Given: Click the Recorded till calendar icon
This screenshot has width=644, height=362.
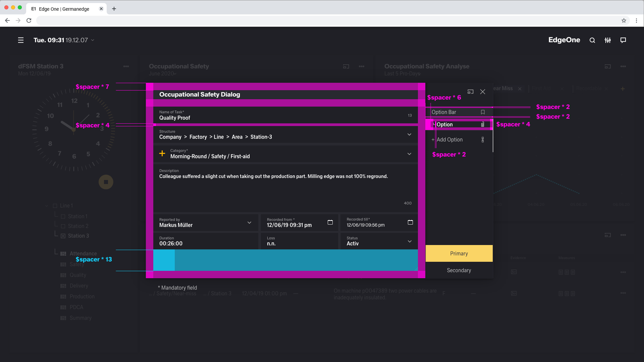Looking at the screenshot, I should pos(410,222).
